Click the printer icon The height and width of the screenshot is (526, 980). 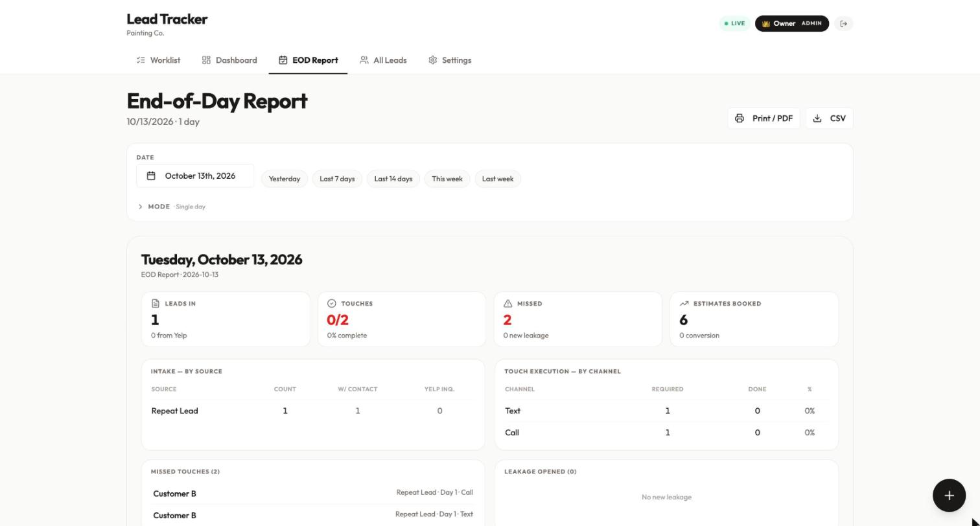pyautogui.click(x=740, y=119)
